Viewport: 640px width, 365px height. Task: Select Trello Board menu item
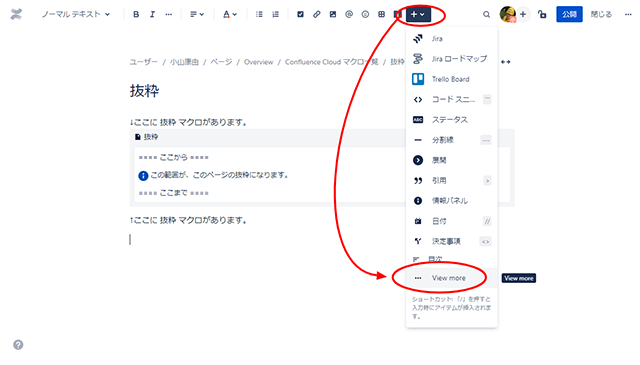click(452, 79)
